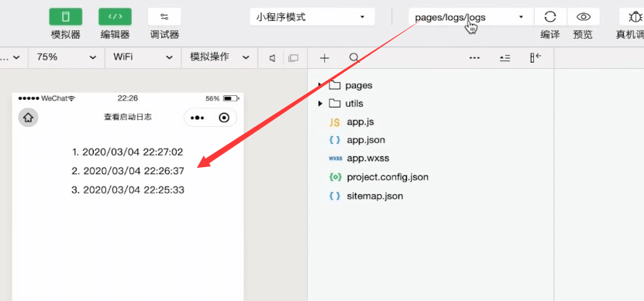Open the pages/logs/logs compile mode dropdown
The image size is (644, 301).
471,17
